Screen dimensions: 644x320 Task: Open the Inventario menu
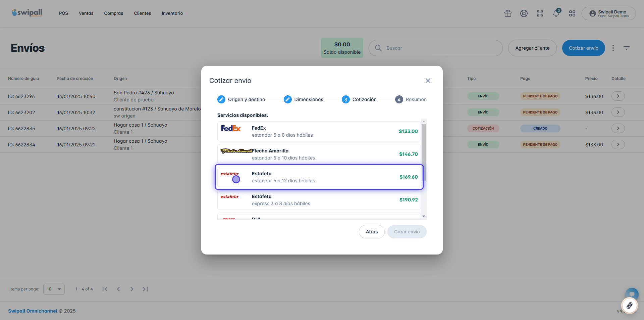pos(172,13)
